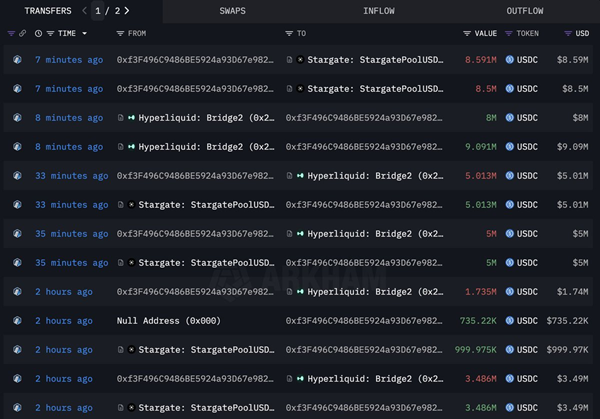Click recipient address in 735.22K row

pyautogui.click(x=364, y=321)
